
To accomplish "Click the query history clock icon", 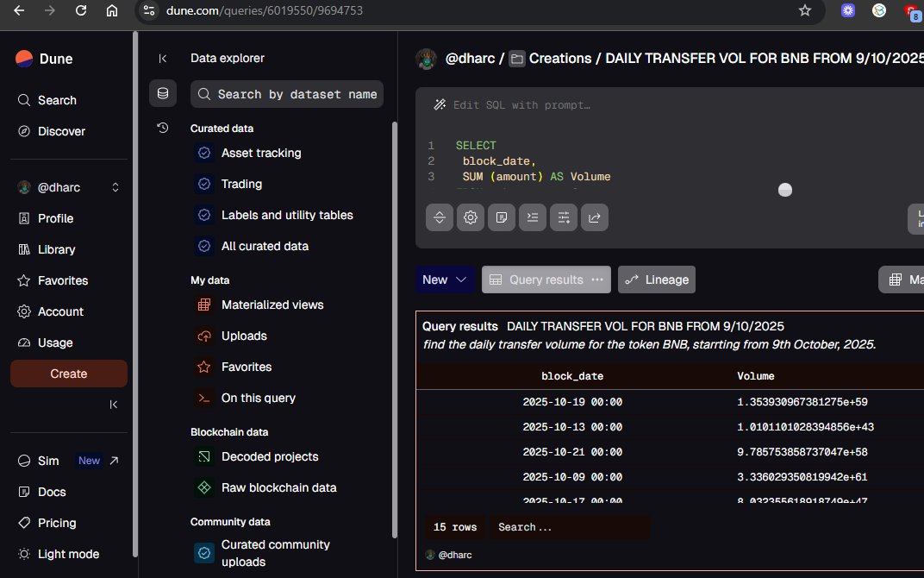I will pyautogui.click(x=163, y=127).
